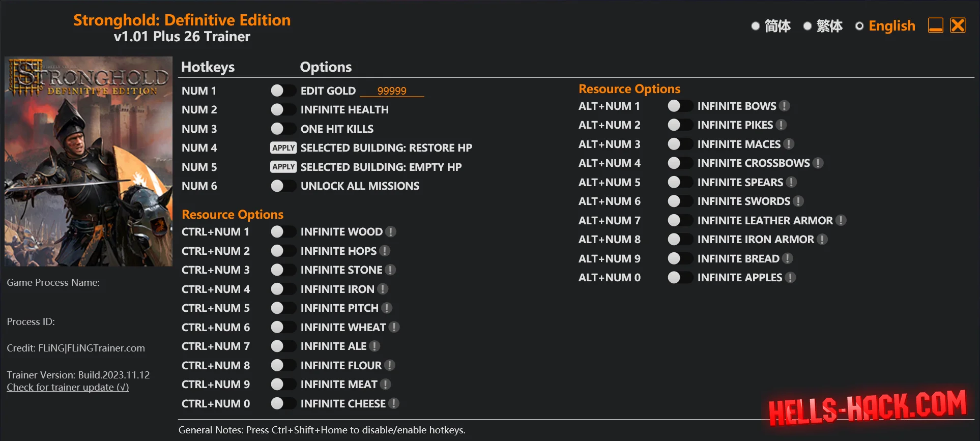Viewport: 980px width, 441px height.
Task: Switch on INFINITE WOOD toggle
Action: click(283, 232)
